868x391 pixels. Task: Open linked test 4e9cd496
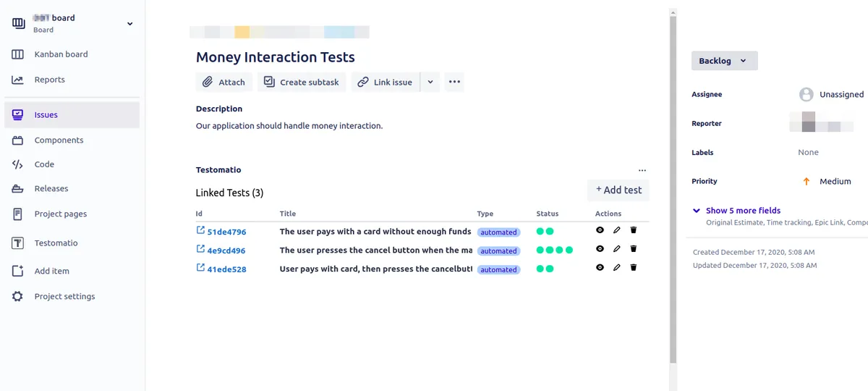(226, 251)
